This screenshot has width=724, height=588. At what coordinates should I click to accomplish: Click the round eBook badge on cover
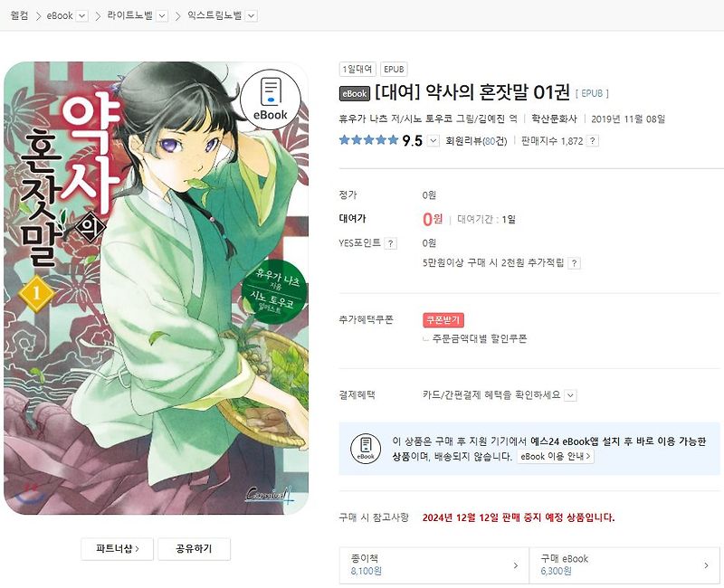point(270,100)
